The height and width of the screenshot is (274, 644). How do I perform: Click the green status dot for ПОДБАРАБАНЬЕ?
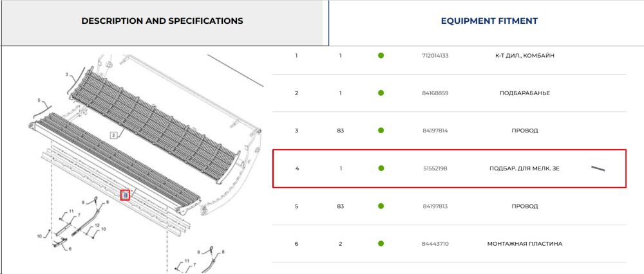tap(381, 93)
